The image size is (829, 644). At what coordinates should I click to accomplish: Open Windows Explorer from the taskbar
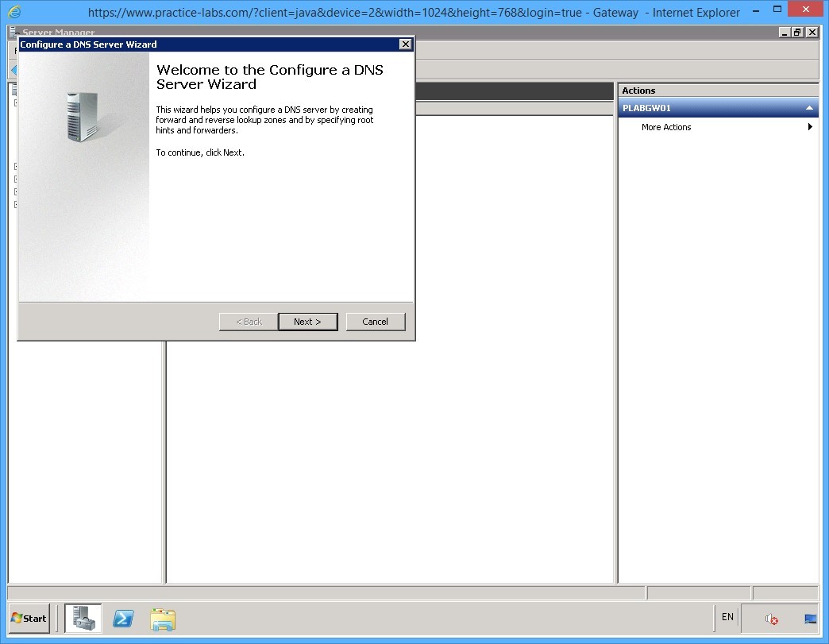[x=163, y=619]
